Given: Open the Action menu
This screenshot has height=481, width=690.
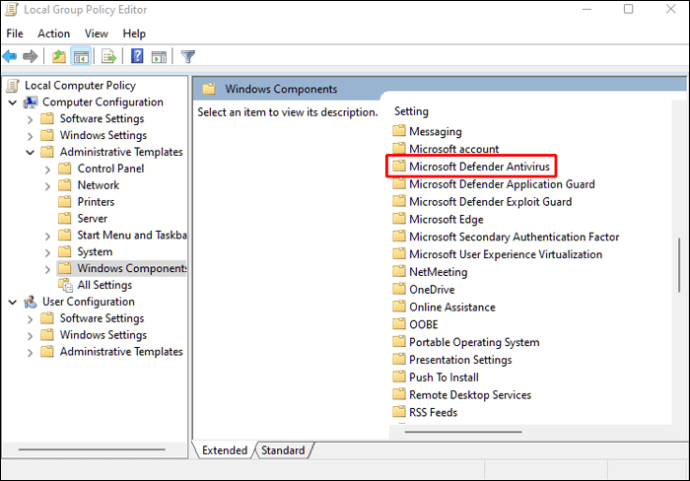Looking at the screenshot, I should pos(54,34).
